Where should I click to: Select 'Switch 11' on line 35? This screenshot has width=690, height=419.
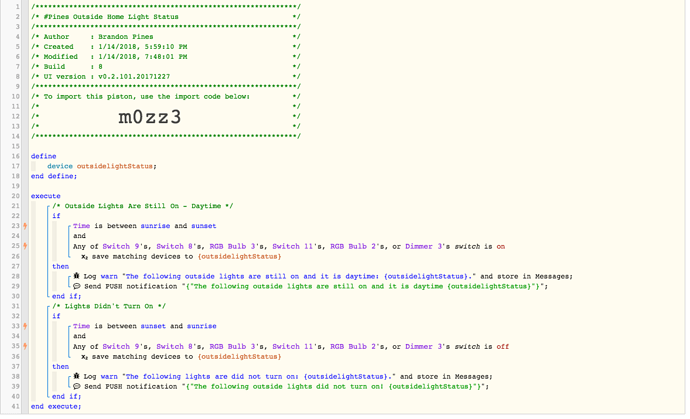pos(293,347)
